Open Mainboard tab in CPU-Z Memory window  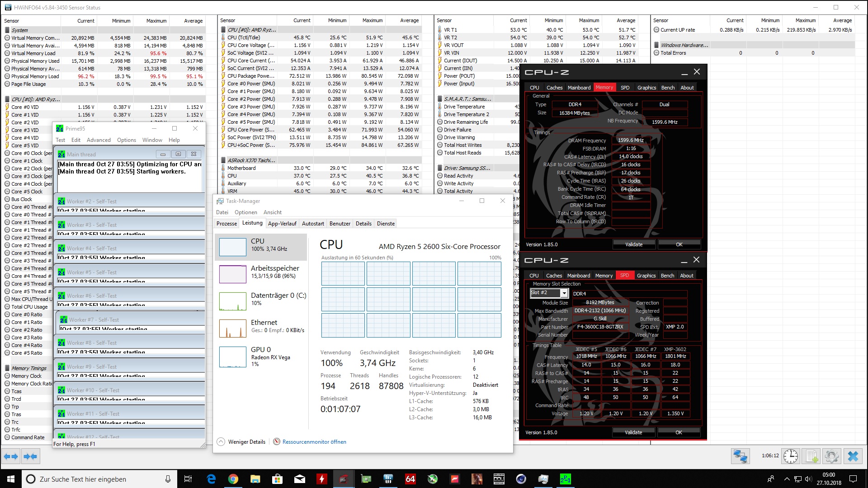[579, 88]
